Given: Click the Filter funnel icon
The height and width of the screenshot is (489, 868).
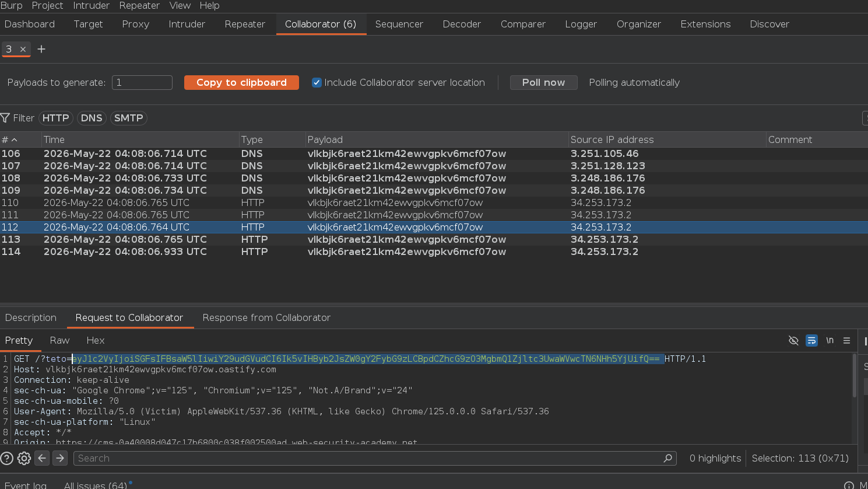Looking at the screenshot, I should tap(5, 118).
